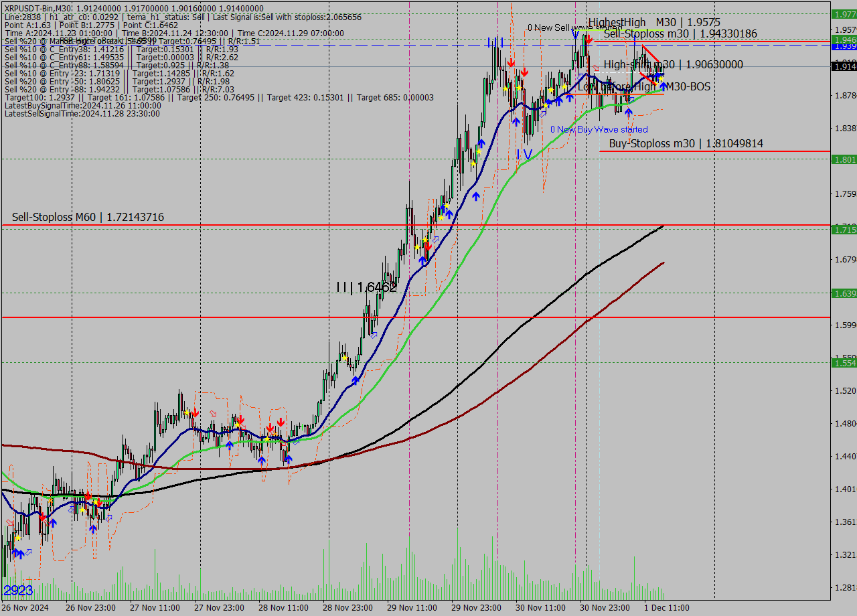Click 'High-shift m30 | 1.90630000' label
The height and width of the screenshot is (616, 857).
coord(673,65)
